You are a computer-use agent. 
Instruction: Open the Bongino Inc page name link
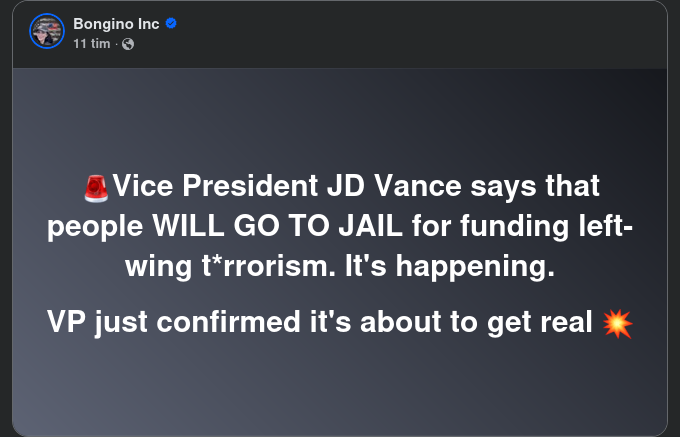tap(116, 23)
